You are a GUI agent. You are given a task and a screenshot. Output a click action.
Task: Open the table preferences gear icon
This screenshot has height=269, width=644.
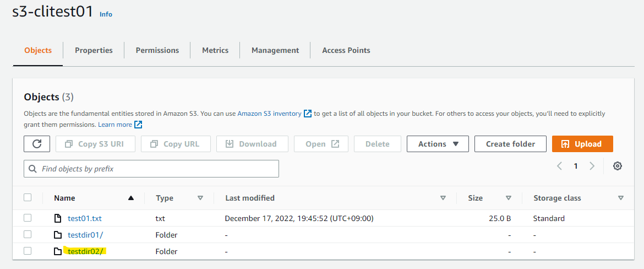point(617,166)
